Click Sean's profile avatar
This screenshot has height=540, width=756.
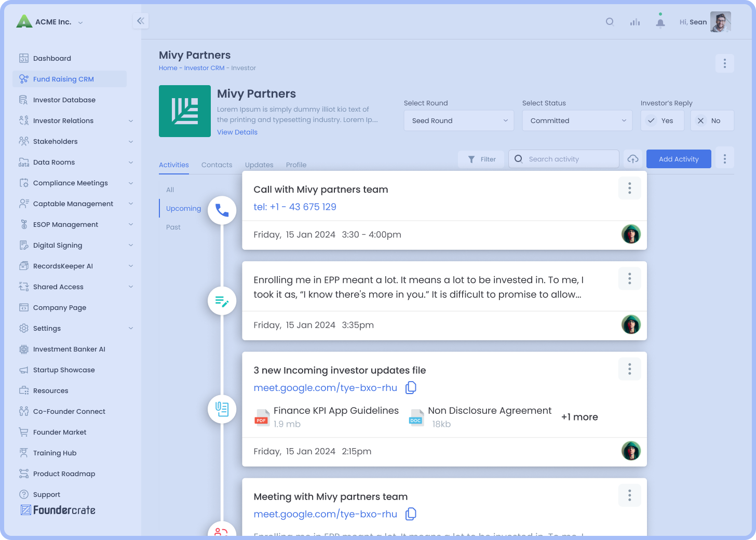[x=721, y=22]
